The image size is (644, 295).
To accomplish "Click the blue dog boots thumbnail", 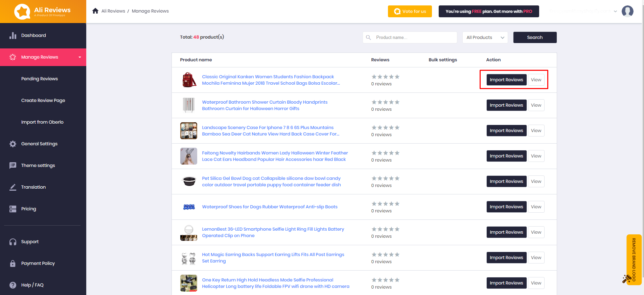I will pos(189,207).
